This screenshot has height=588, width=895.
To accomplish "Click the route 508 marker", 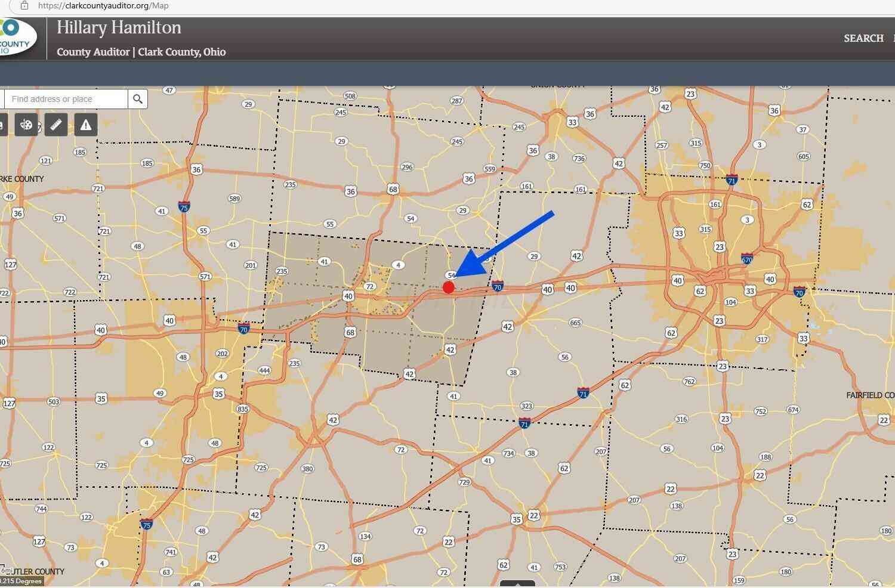I will pos(350,96).
